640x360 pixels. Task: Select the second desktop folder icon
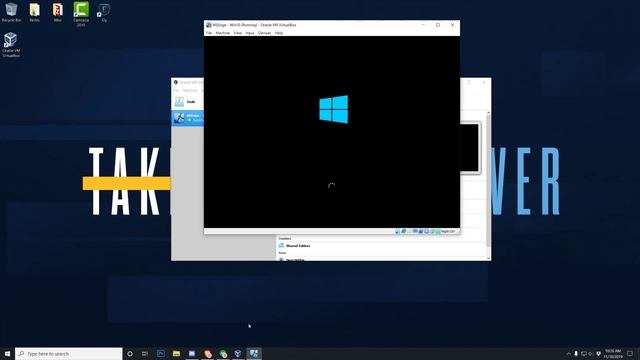[x=35, y=12]
